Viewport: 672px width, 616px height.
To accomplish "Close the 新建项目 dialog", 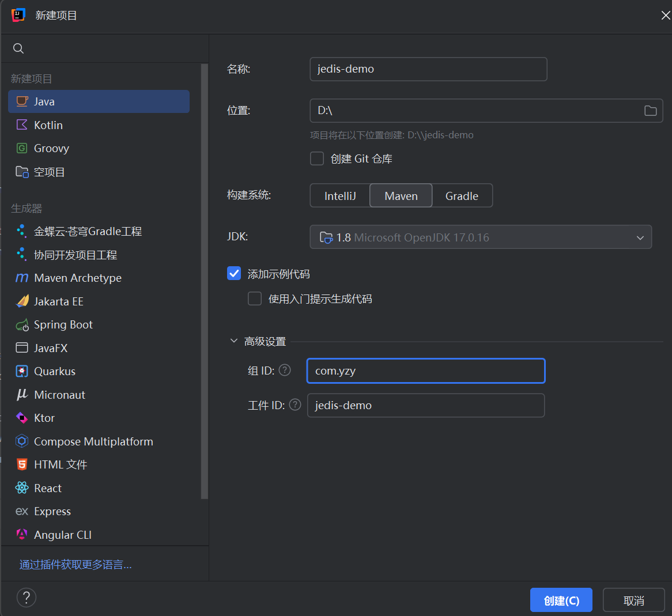I will click(x=665, y=16).
